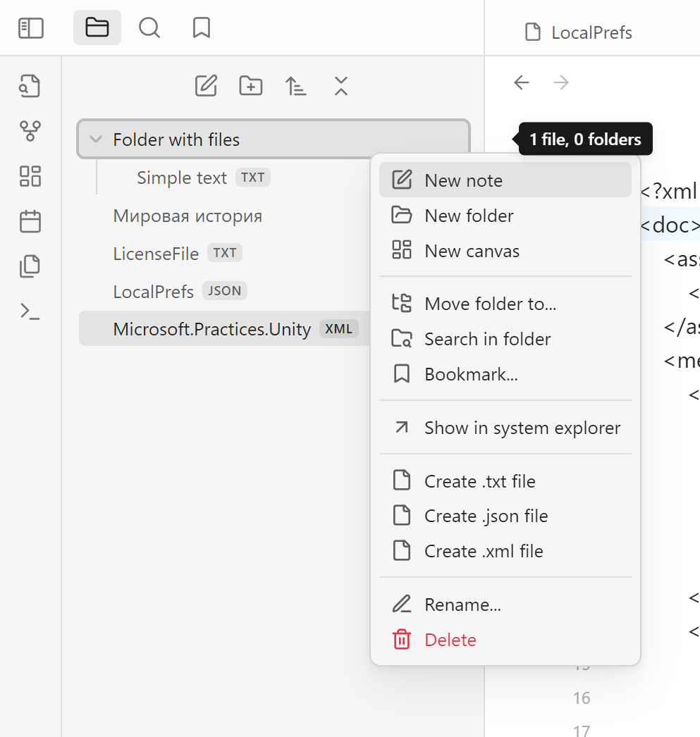Navigate forward arrow in editor
Screen dimensions: 700x737
[x=561, y=82]
